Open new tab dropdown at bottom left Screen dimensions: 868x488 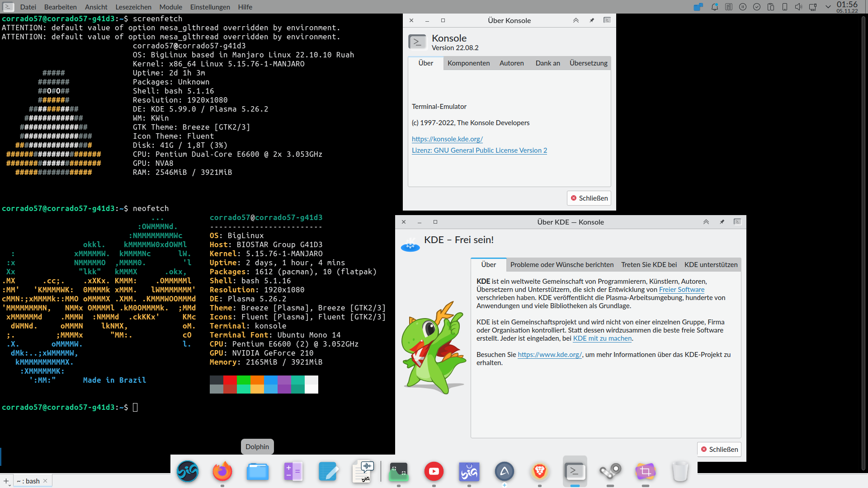[7, 482]
